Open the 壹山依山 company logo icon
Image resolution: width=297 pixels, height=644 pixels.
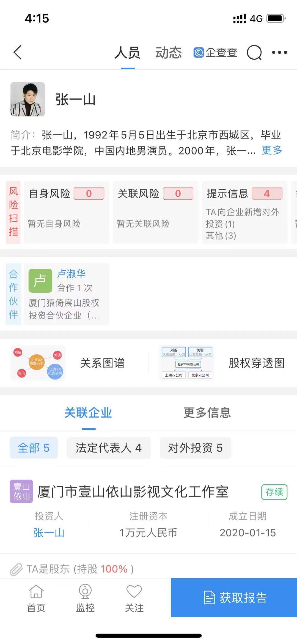pyautogui.click(x=21, y=491)
